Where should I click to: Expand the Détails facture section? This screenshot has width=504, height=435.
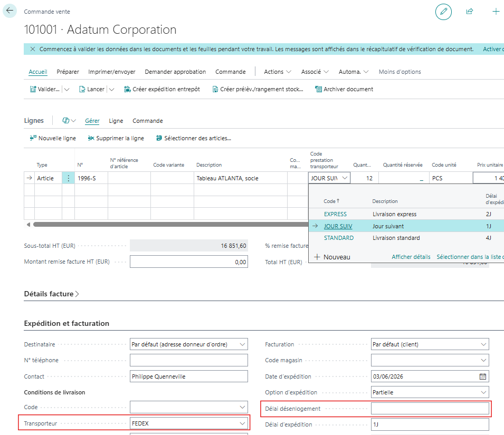(x=51, y=294)
